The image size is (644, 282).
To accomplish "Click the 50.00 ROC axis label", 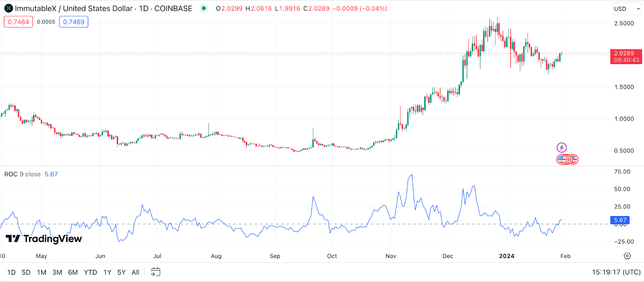I will [622, 189].
